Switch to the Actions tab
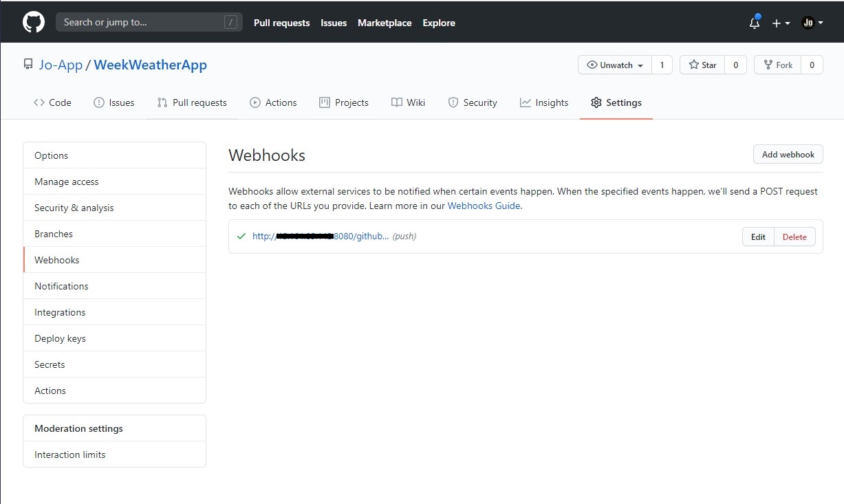Image resolution: width=844 pixels, height=504 pixels. 273,102
